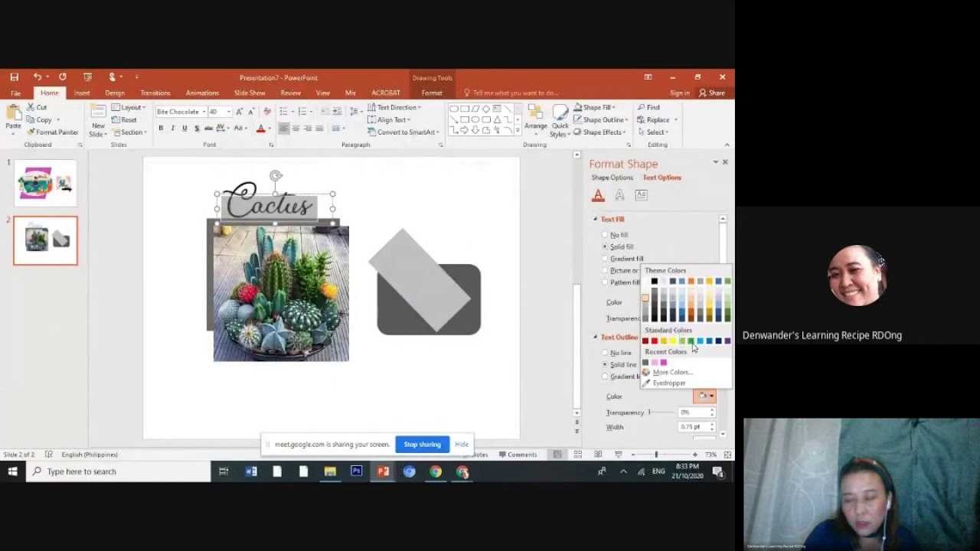
Task: Align text to the left
Action: pos(284,128)
